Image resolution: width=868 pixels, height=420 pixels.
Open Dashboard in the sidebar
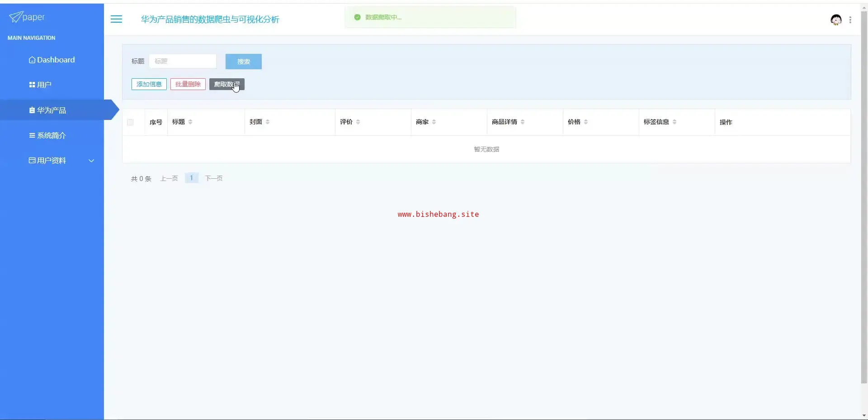coord(52,60)
